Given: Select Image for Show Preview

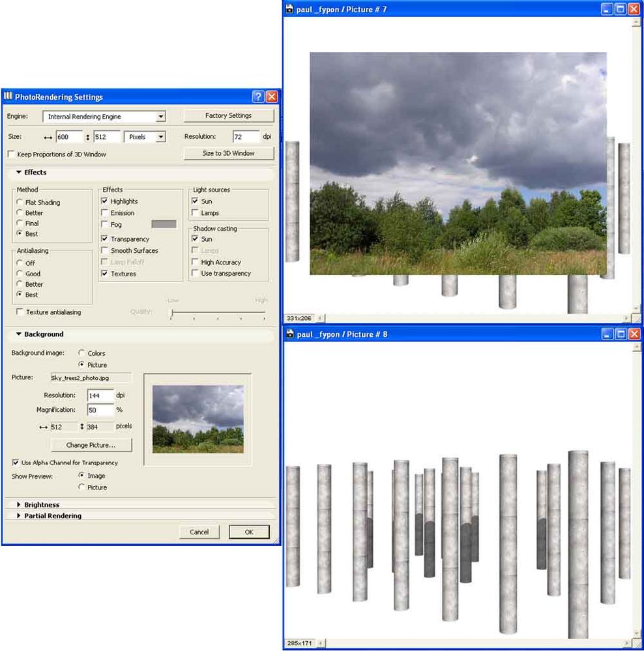Looking at the screenshot, I should (x=81, y=475).
